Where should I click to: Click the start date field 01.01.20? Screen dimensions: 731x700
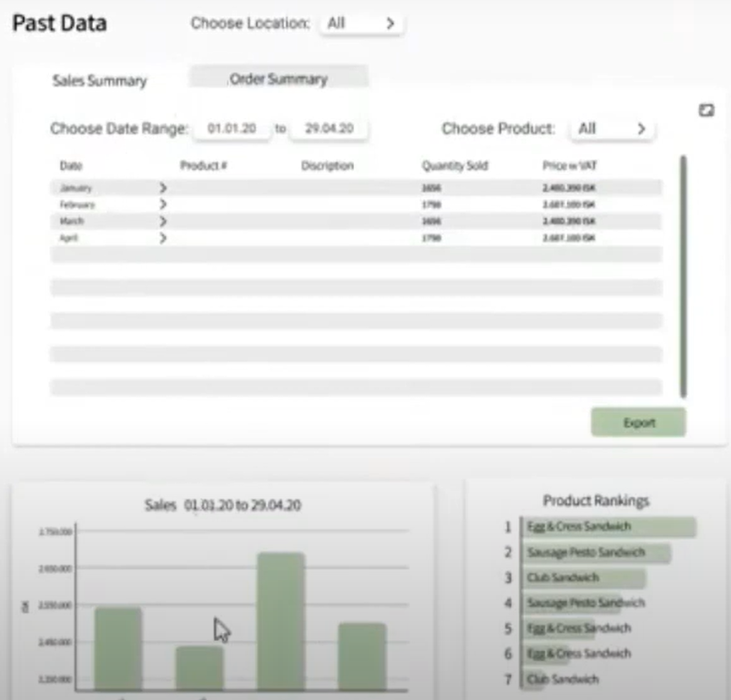click(232, 129)
